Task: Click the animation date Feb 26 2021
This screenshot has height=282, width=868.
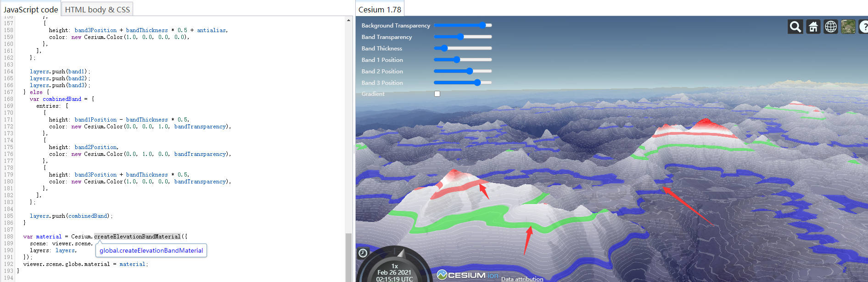Action: [394, 272]
